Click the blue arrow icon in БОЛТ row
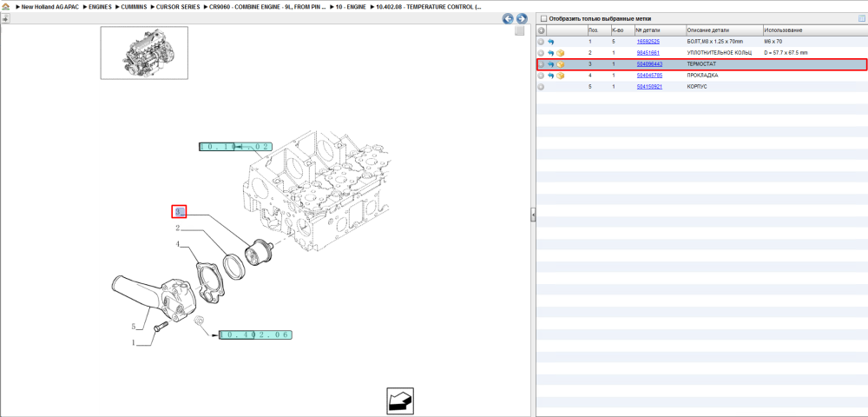This screenshot has height=417, width=868. tap(551, 42)
